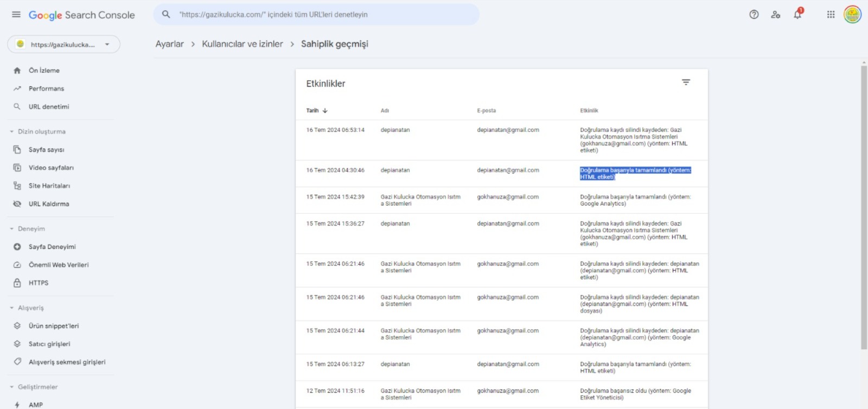This screenshot has width=868, height=409.
Task: Click the date 15 Tem 2024 15:36:27
Action: pyautogui.click(x=335, y=223)
